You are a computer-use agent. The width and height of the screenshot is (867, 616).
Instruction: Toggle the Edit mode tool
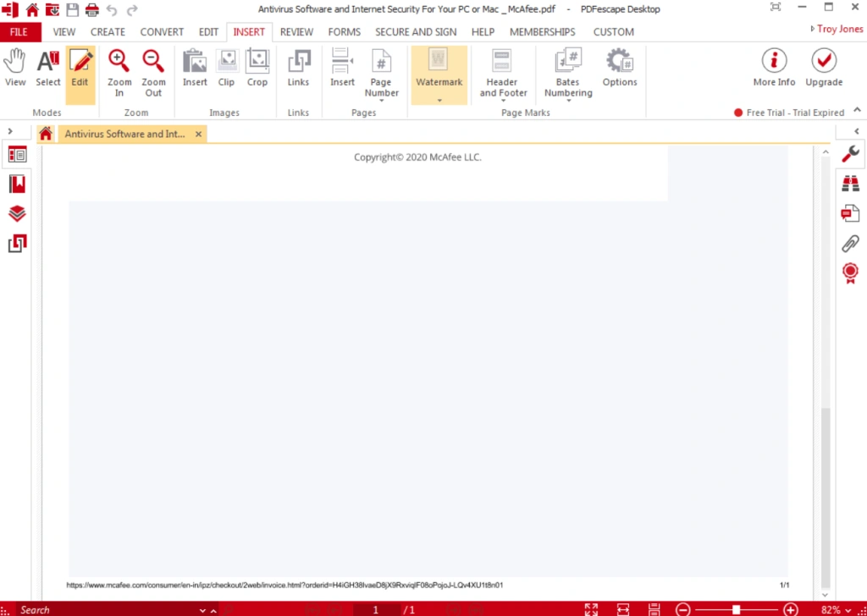pyautogui.click(x=80, y=74)
